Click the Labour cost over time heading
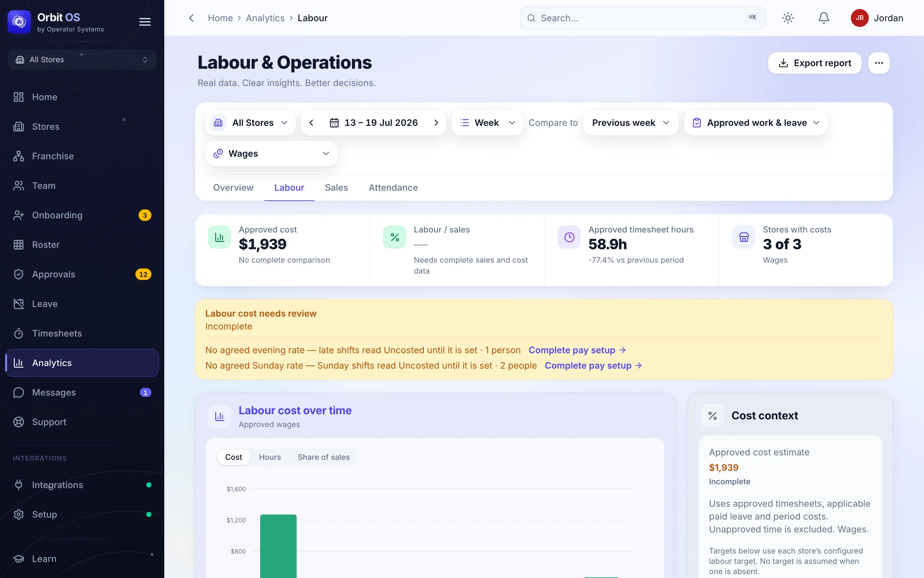This screenshot has height=578, width=924. click(295, 410)
